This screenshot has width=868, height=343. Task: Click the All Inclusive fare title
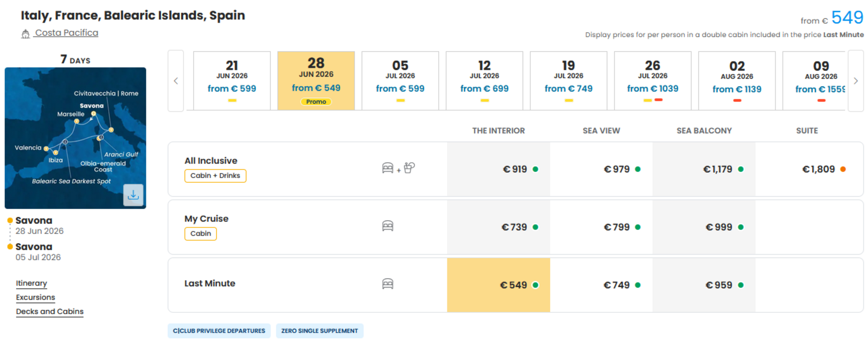coord(211,161)
